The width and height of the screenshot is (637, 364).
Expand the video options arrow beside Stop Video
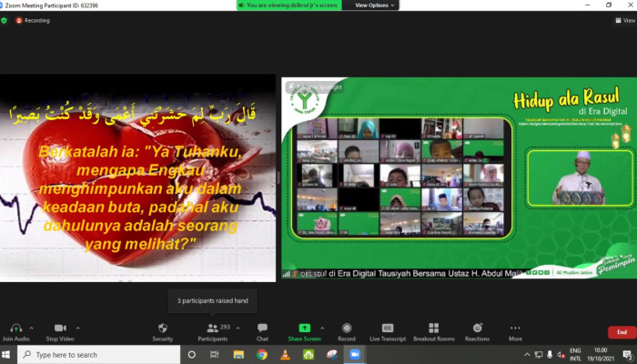[79, 328]
